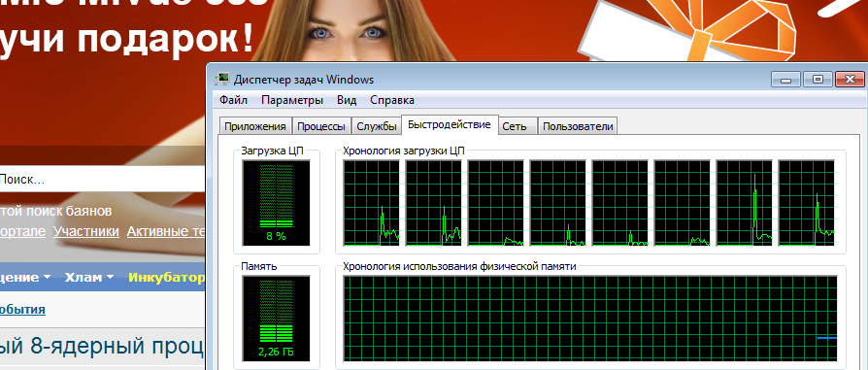Screen dimensions: 868x370
Task: Click the physical memory usage history graph
Action: coord(590,319)
